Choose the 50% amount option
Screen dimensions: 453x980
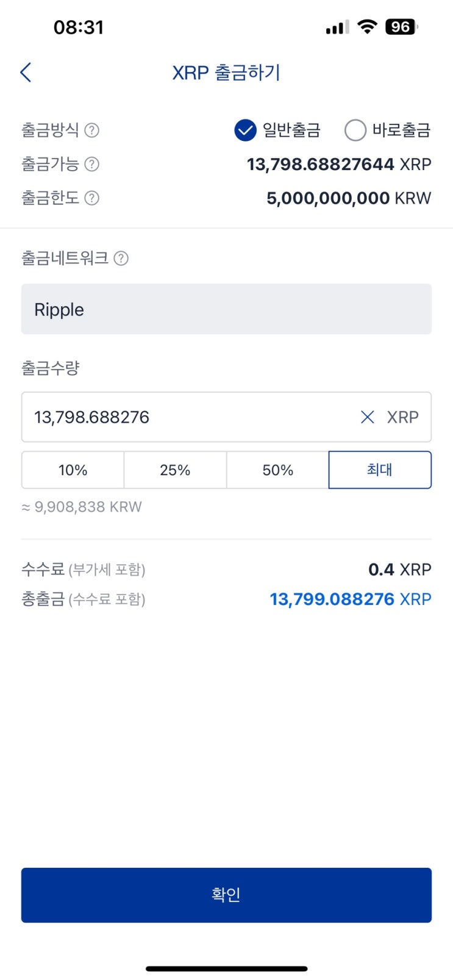coord(277,470)
